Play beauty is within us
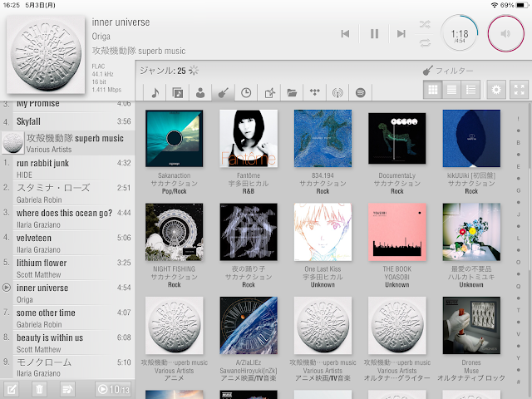This screenshot has height=399, width=532. [67, 342]
